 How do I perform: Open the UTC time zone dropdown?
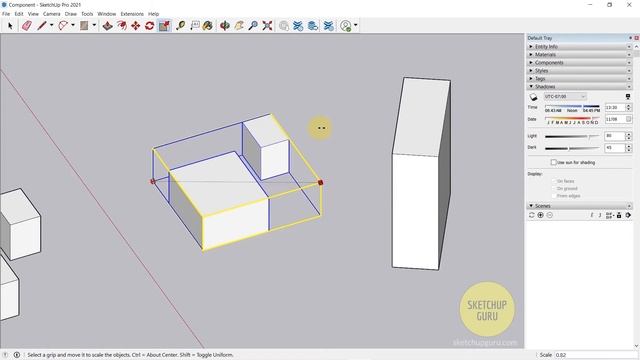coord(565,97)
